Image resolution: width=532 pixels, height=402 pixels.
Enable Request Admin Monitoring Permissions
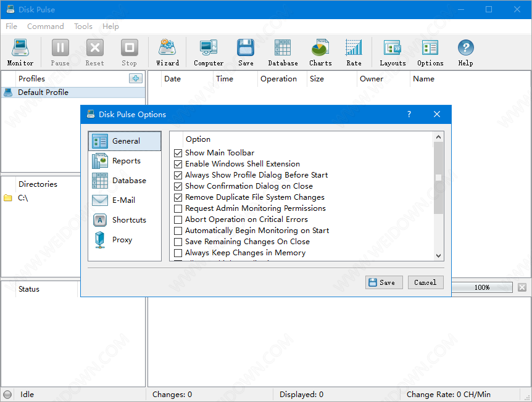(178, 208)
